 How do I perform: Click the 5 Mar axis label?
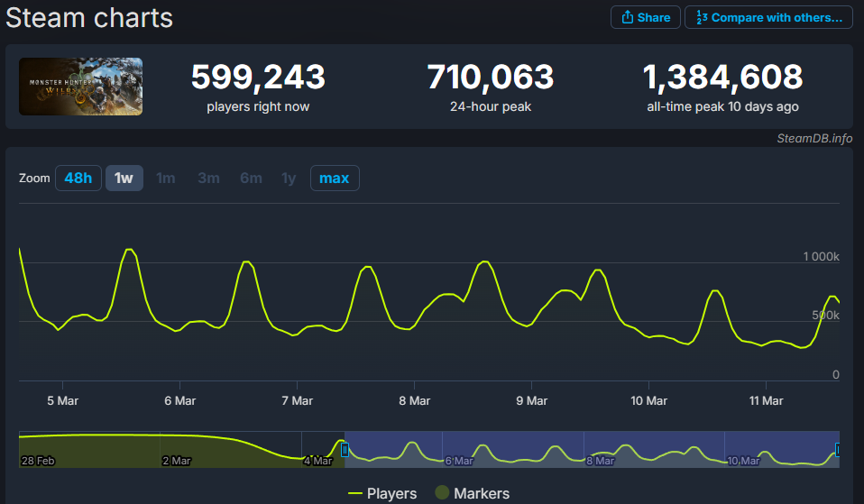coord(63,400)
